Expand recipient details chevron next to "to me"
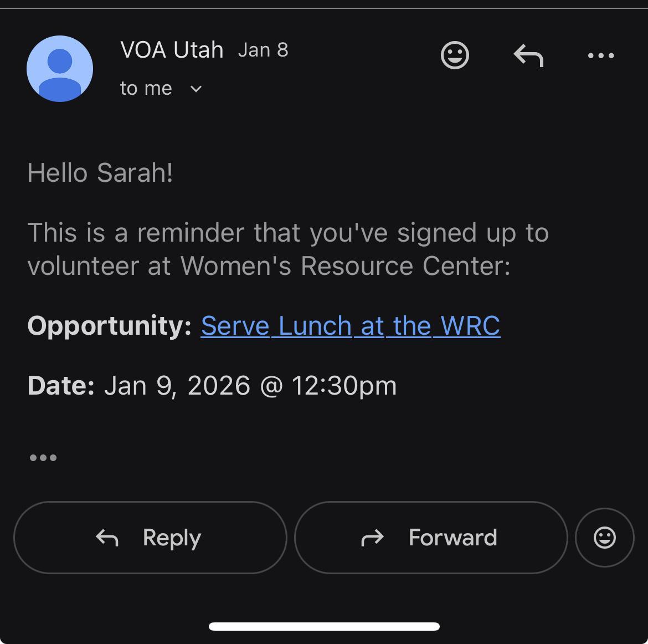Screen dimensions: 648x644 (196, 89)
